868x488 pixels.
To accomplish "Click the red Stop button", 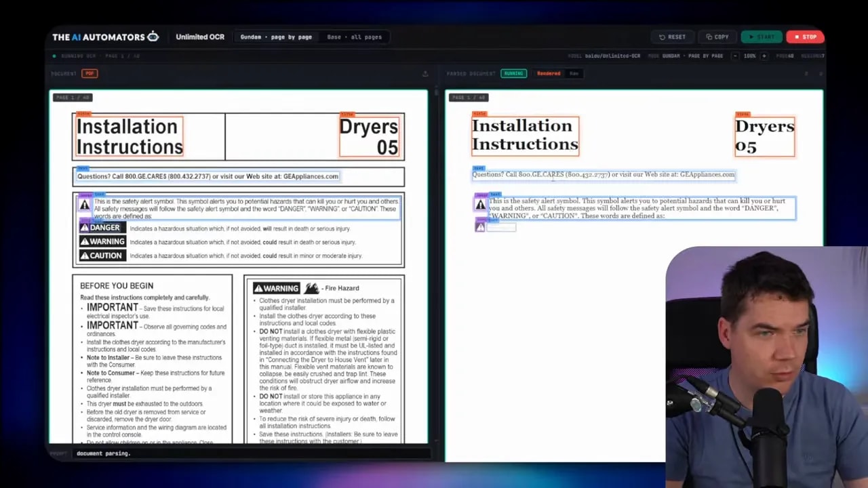I will 806,37.
